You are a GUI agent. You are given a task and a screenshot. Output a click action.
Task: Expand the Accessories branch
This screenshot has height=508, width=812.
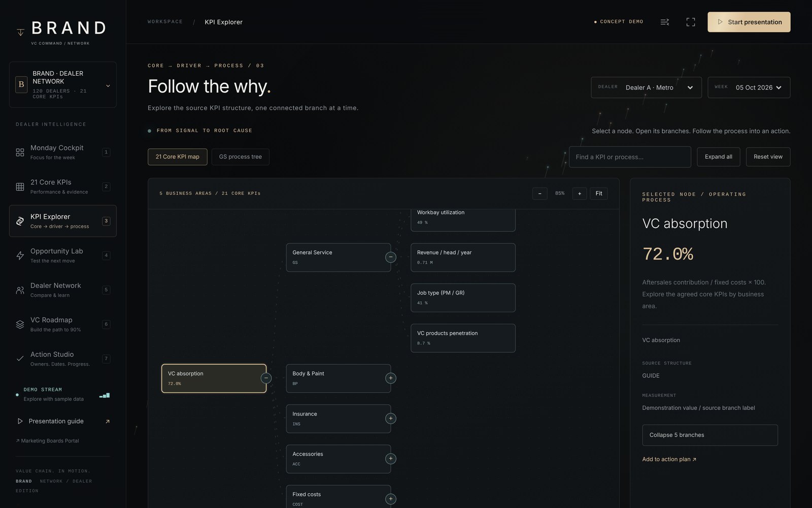[x=390, y=459]
